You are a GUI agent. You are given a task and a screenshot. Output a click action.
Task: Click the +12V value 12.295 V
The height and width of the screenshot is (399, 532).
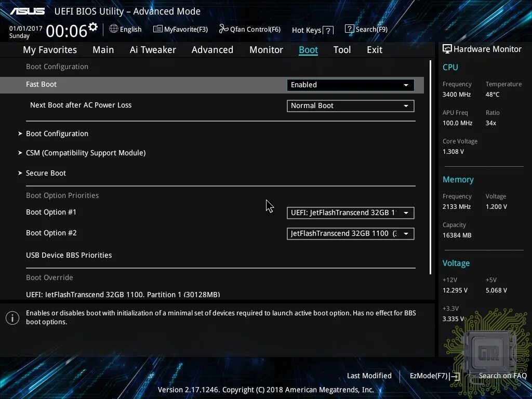point(455,290)
